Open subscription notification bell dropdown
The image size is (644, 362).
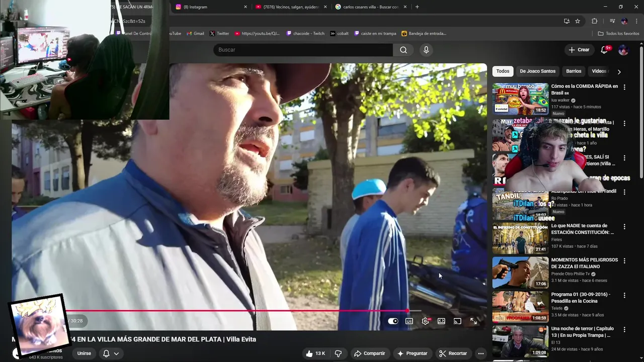click(111, 353)
